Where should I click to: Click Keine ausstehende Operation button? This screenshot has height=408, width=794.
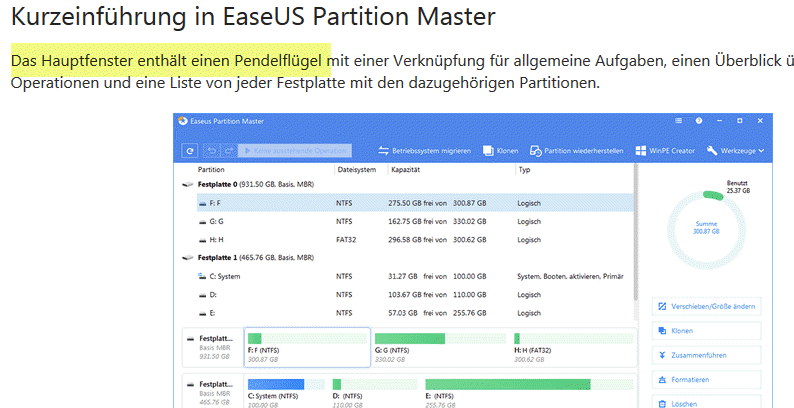(x=295, y=151)
